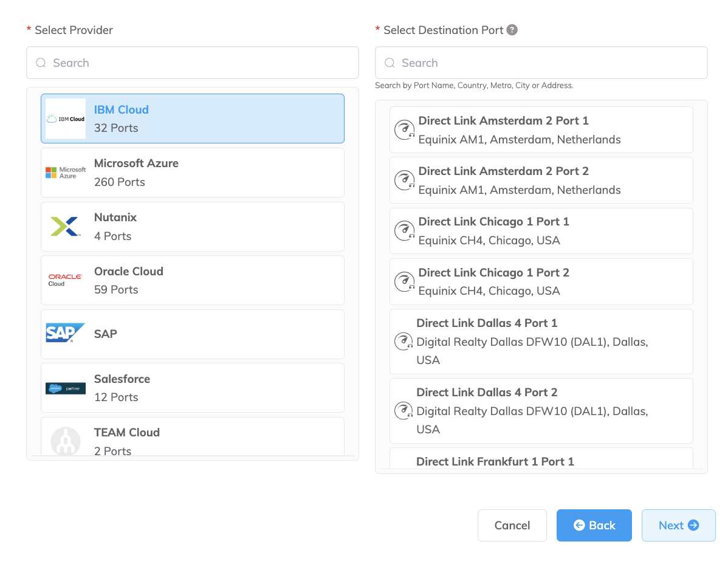The width and height of the screenshot is (728, 564).
Task: Choose Direct Link Amsterdam 2 Port 2
Action: point(541,180)
